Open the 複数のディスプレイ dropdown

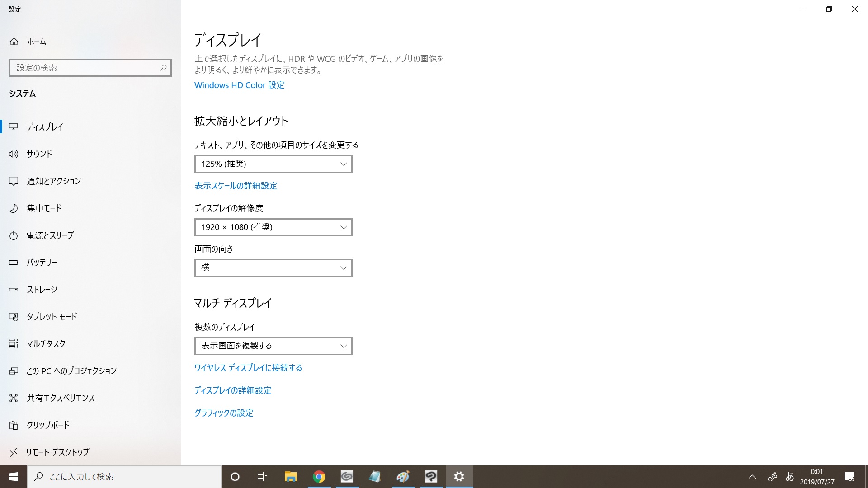273,346
